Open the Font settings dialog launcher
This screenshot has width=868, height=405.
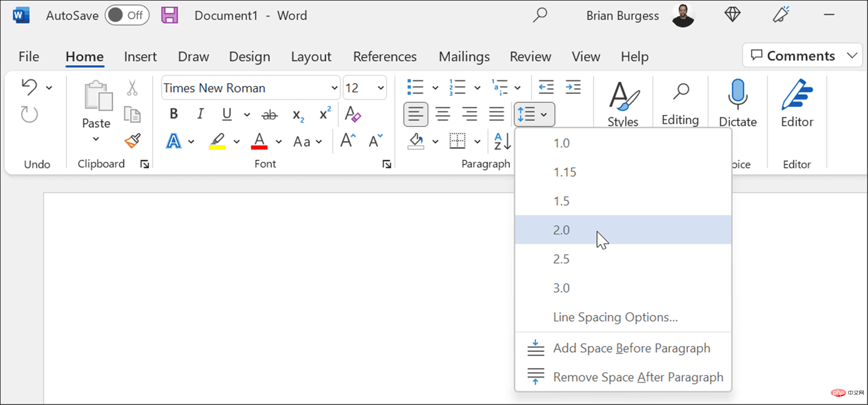[x=387, y=164]
